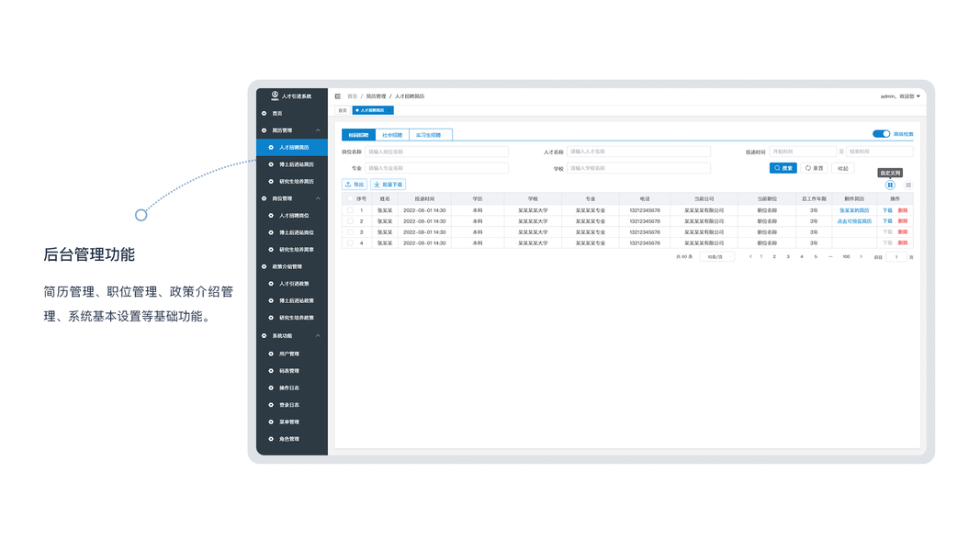Collapse the sidebar with the hamburger icon
The width and height of the screenshot is (980, 551).
(337, 96)
